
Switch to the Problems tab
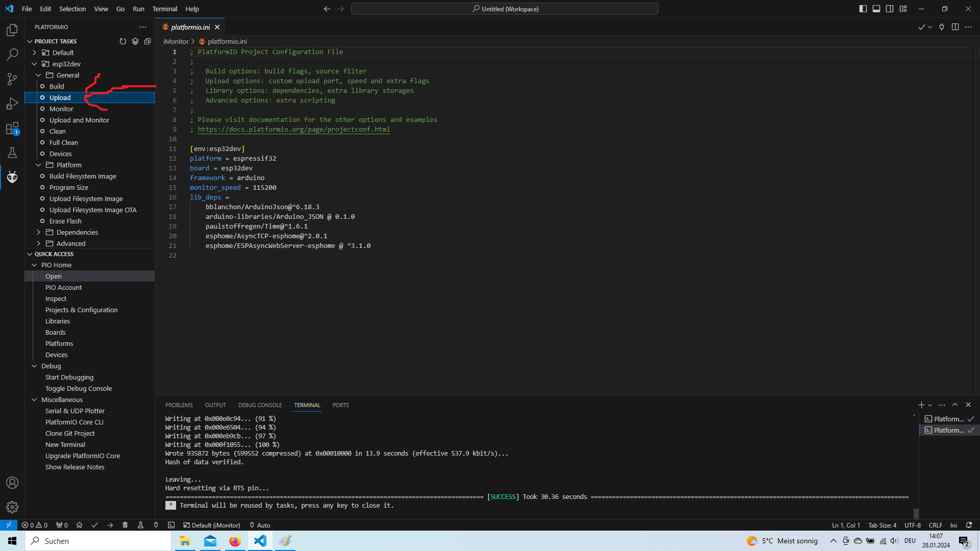click(179, 405)
